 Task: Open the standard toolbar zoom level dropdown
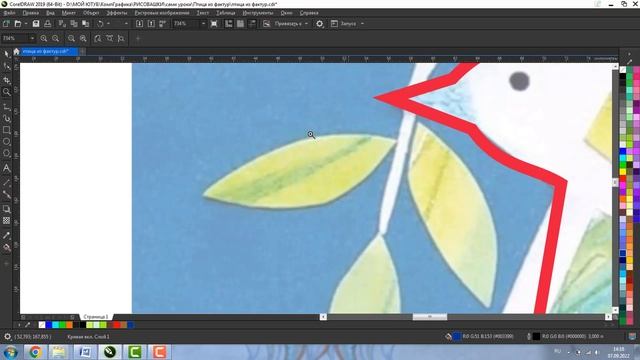point(203,24)
